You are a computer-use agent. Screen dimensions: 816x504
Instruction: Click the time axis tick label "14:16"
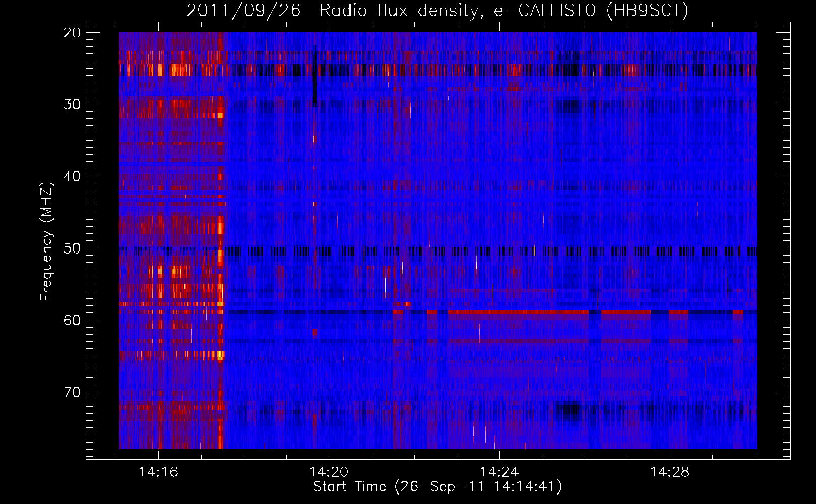point(159,472)
